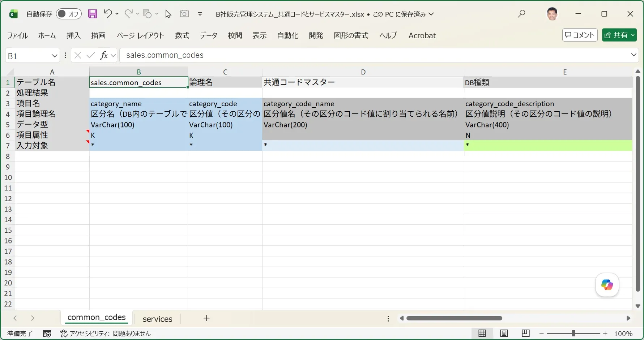Click the camera screenshot icon
644x340 pixels.
[x=184, y=14]
